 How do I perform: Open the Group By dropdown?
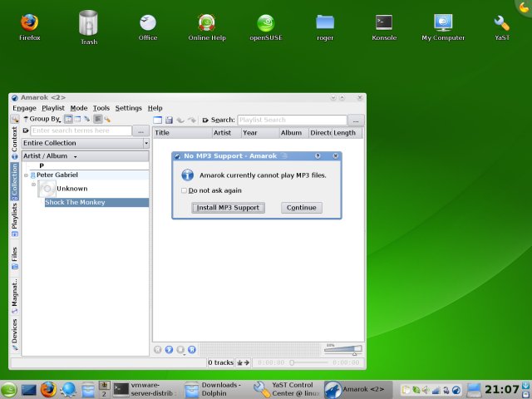pyautogui.click(x=42, y=119)
